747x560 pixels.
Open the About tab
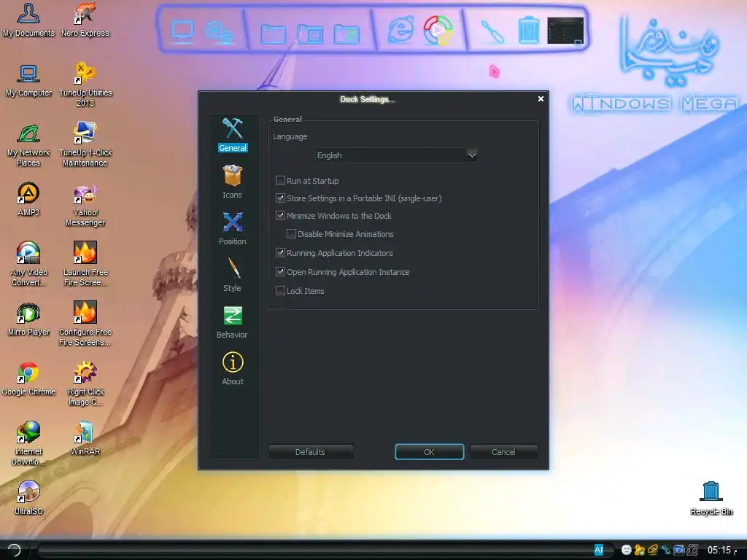pyautogui.click(x=233, y=368)
